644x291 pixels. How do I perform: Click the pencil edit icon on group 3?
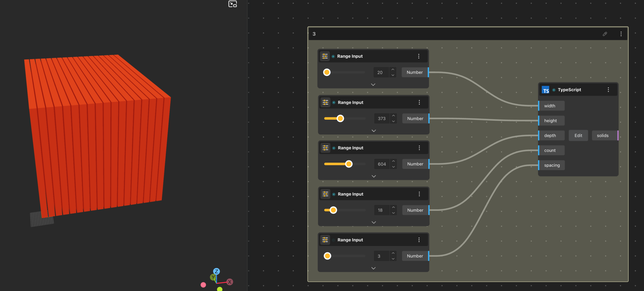pos(605,34)
